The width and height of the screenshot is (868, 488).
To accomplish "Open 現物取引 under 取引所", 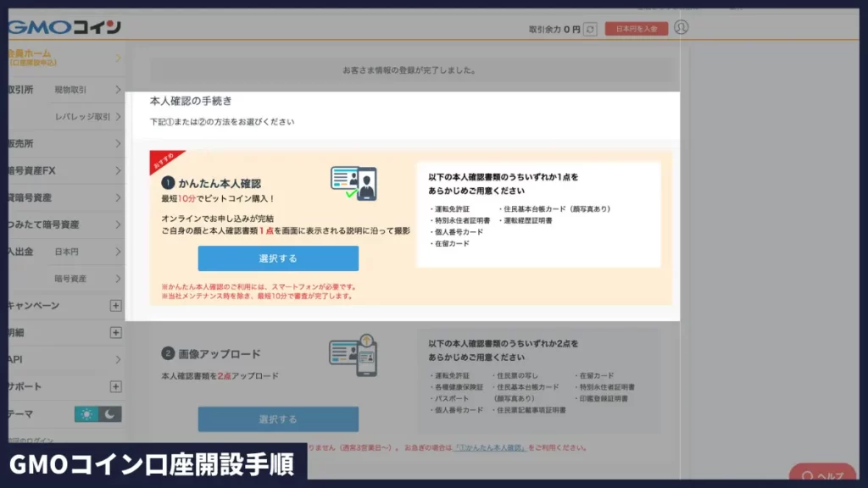I will 70,90.
